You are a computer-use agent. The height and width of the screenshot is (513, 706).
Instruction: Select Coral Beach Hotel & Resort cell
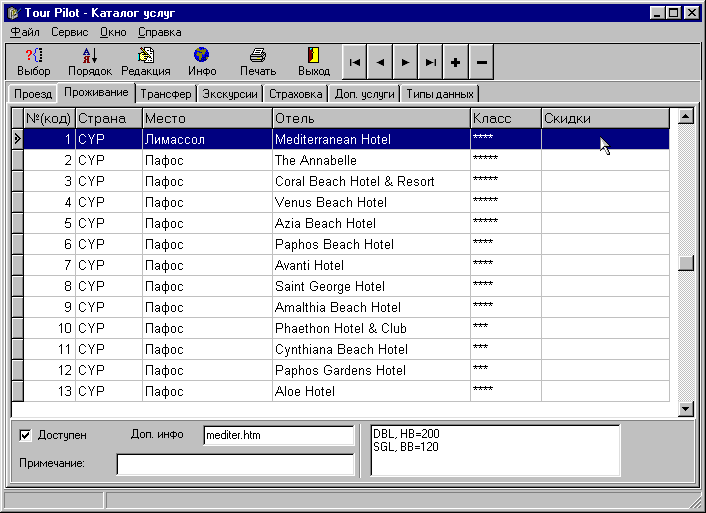(x=371, y=181)
